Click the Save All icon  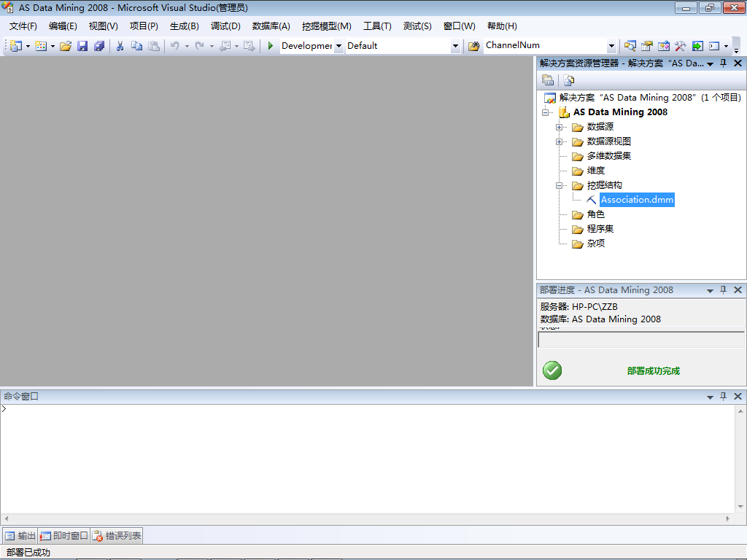click(x=99, y=46)
